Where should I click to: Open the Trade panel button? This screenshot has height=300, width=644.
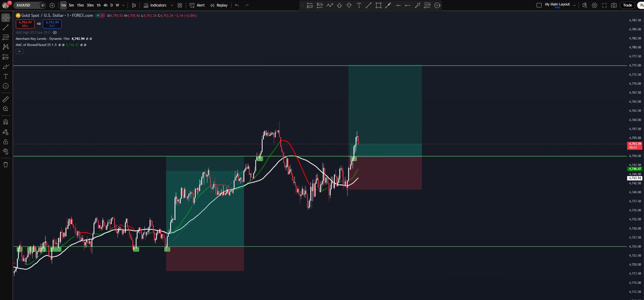click(x=628, y=5)
